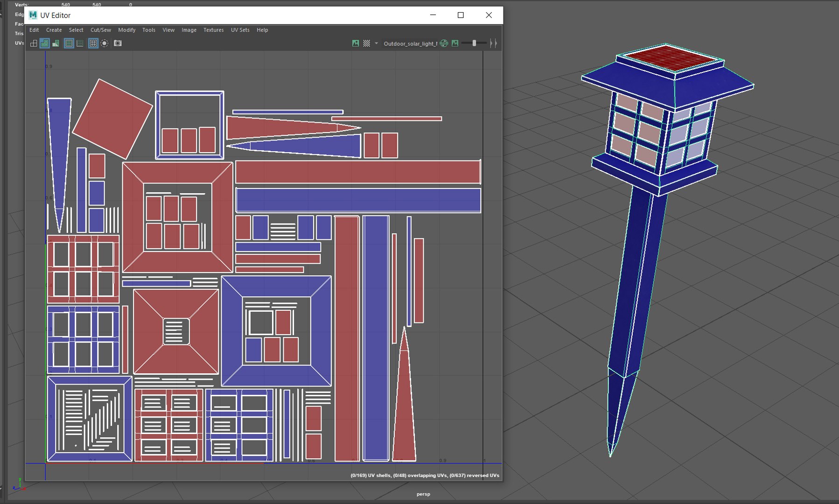Take a UV snapshot with camera icon
This screenshot has height=504, width=839.
118,43
